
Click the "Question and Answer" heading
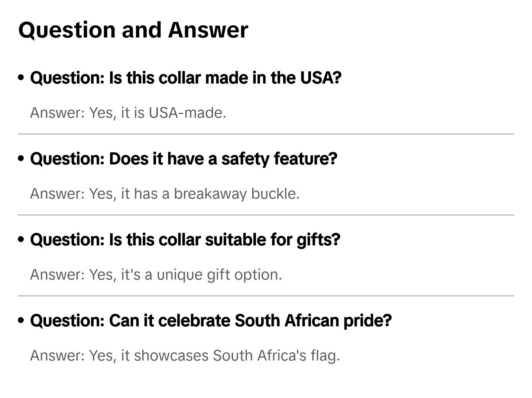point(133,30)
